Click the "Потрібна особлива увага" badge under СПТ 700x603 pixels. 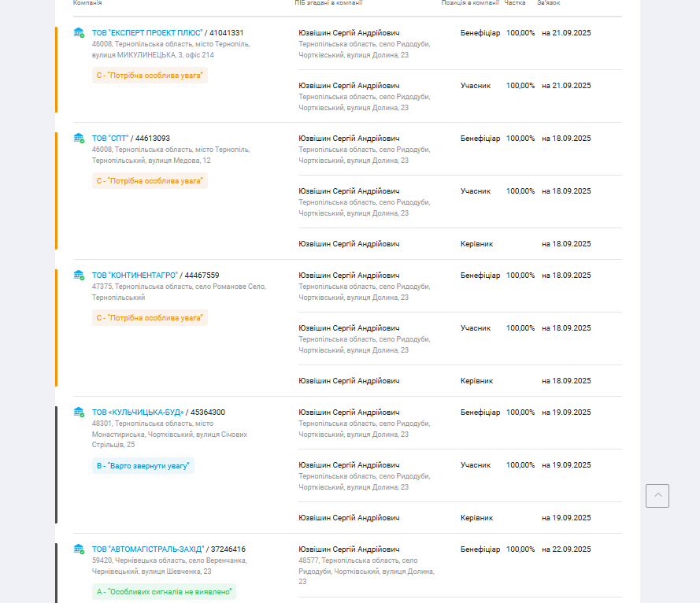150,181
